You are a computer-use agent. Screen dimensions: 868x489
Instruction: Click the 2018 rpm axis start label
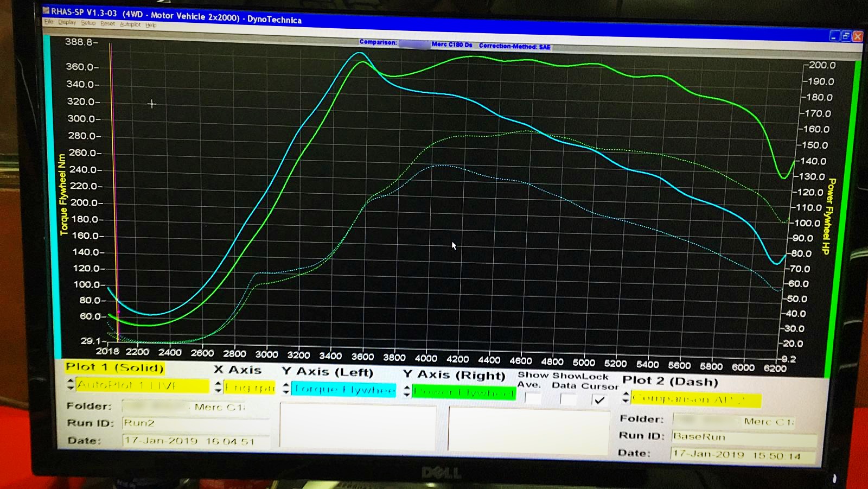(107, 351)
